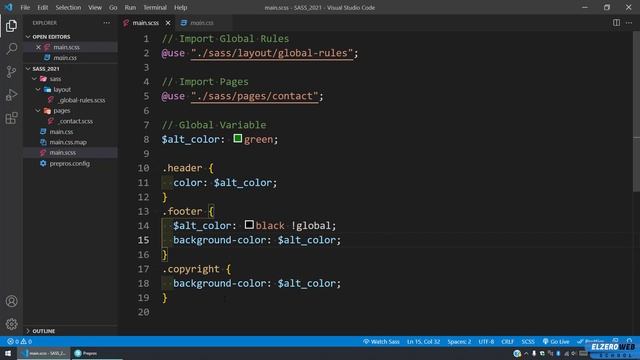Open the Explorer view in activity bar
Screen dimensions: 640x360
coord(11,26)
